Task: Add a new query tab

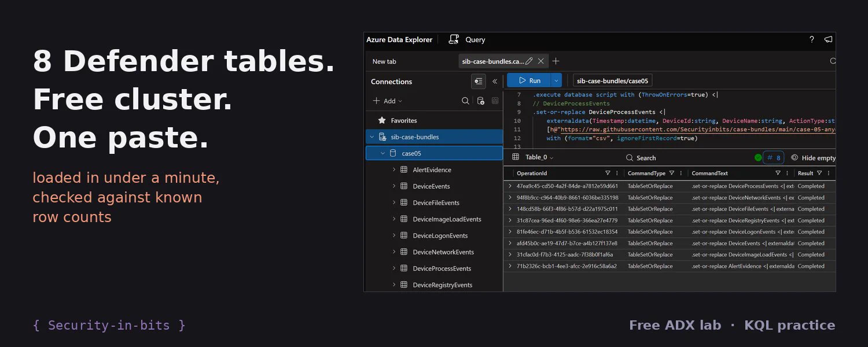Action: pos(556,61)
